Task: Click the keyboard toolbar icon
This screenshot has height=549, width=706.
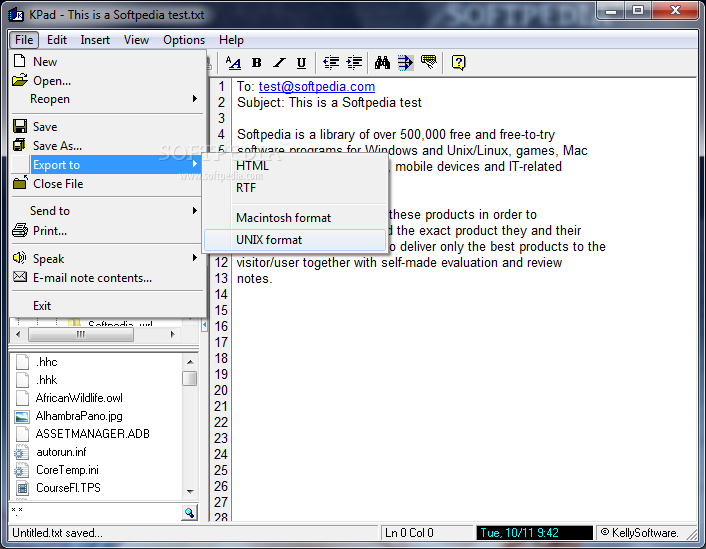Action: pyautogui.click(x=428, y=62)
